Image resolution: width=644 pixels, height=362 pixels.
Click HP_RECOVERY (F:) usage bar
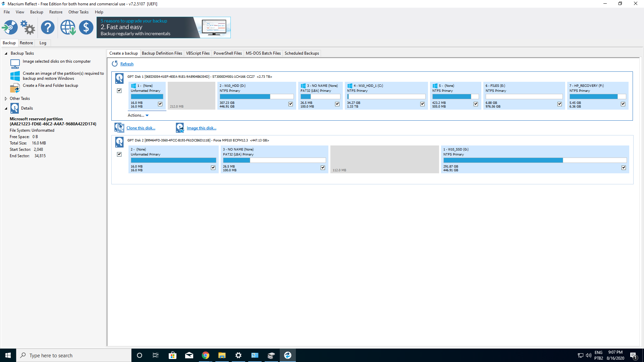(x=598, y=97)
